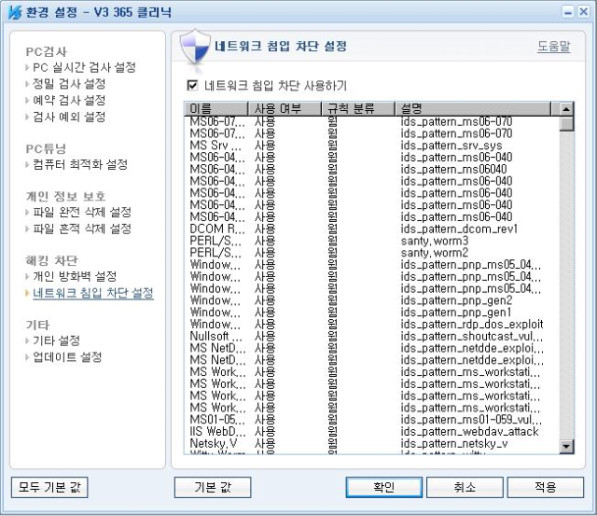Sort by the 사용 여부 column header
This screenshot has height=516, width=597.
click(285, 109)
